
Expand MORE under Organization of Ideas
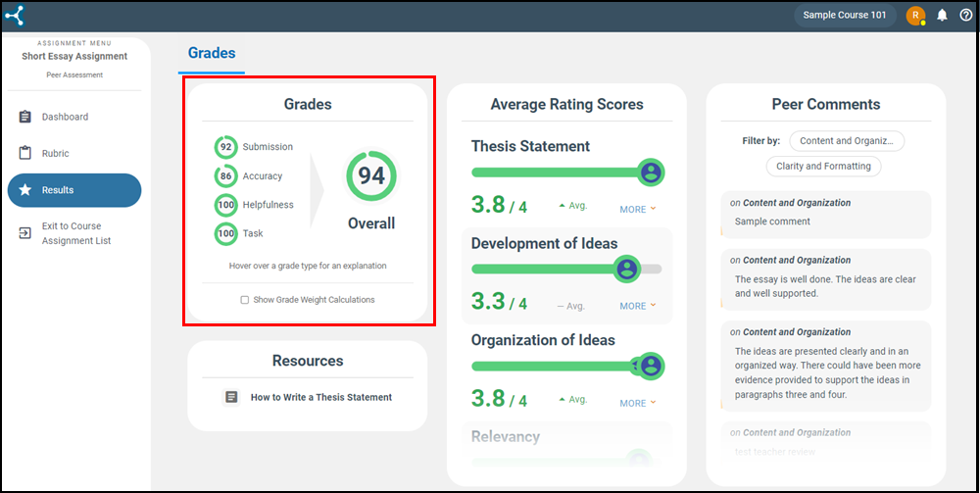(x=637, y=403)
